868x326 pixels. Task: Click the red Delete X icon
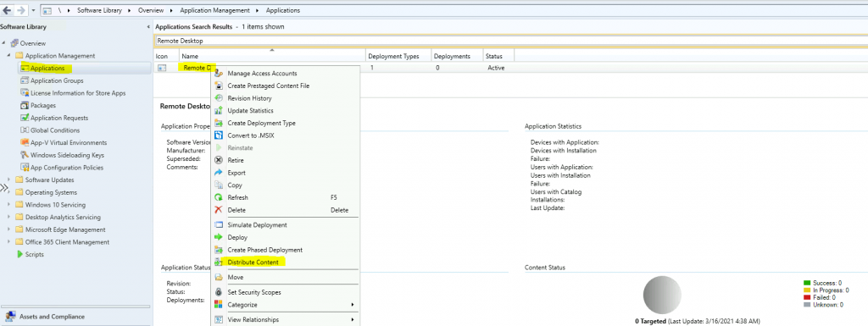pos(218,210)
